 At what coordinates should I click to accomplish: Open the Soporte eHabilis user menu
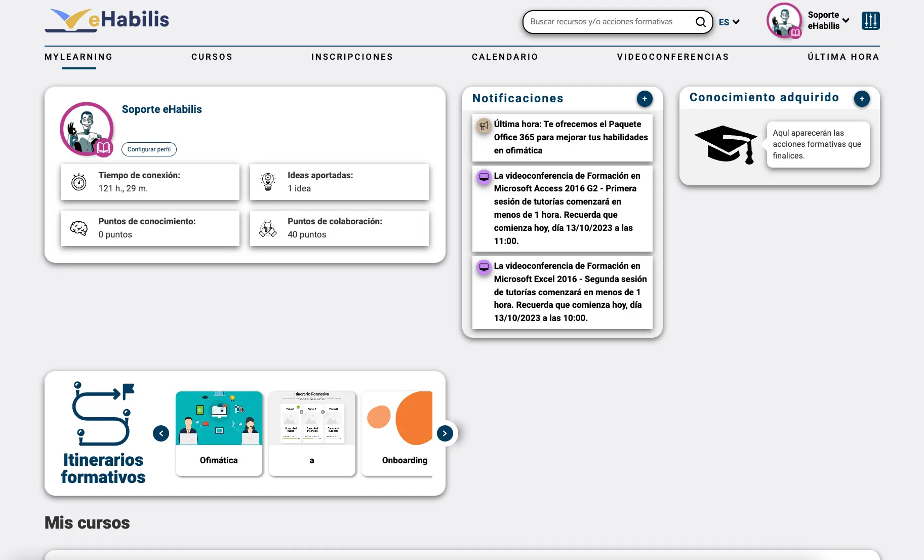coord(828,21)
